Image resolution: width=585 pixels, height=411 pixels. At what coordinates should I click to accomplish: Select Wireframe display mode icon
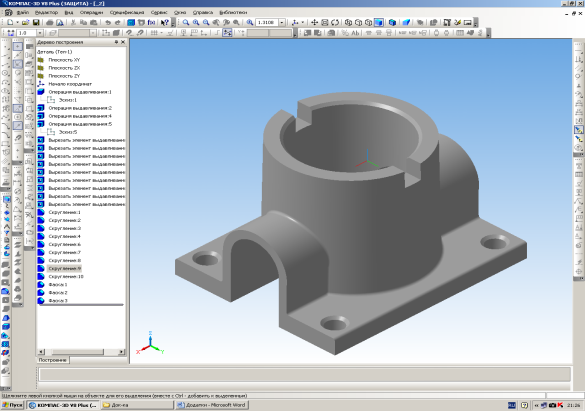[348, 22]
